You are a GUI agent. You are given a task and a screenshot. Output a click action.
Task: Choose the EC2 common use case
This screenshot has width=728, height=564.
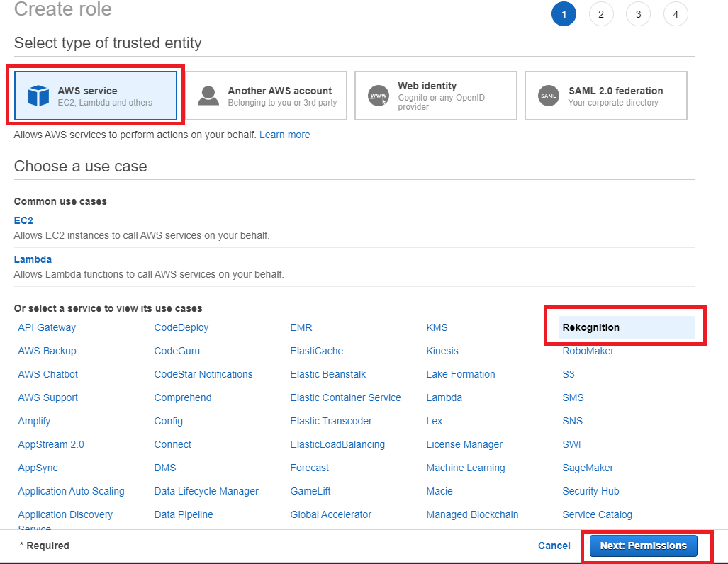[23, 220]
